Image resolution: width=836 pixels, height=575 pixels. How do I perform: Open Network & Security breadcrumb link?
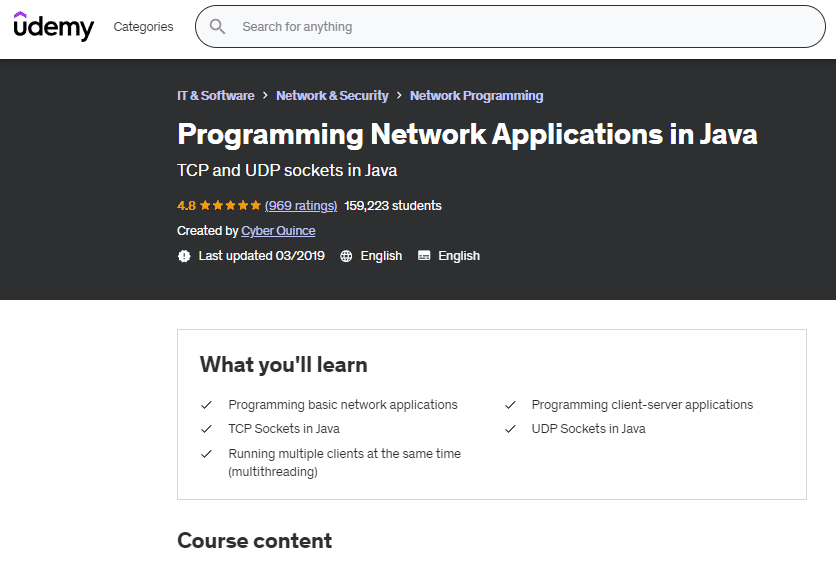tap(332, 96)
